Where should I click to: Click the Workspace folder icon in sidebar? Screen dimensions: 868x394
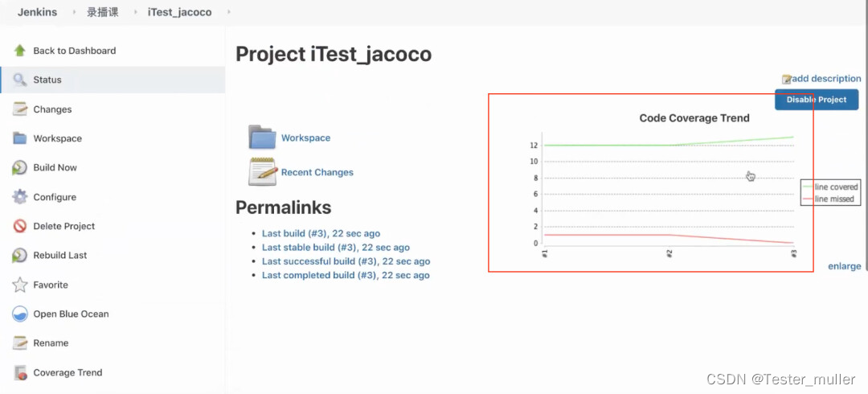tap(20, 138)
